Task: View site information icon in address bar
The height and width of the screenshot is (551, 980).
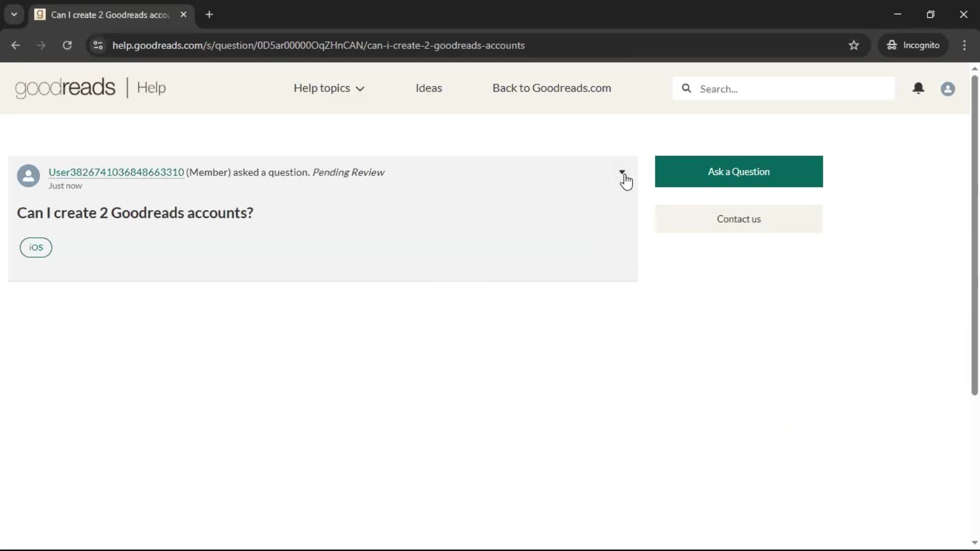Action: (98, 45)
